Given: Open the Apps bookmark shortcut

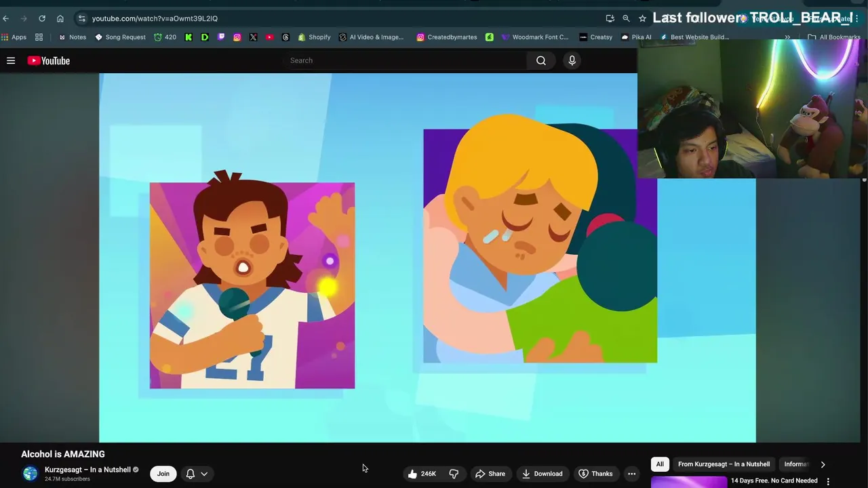Looking at the screenshot, I should click(x=14, y=37).
